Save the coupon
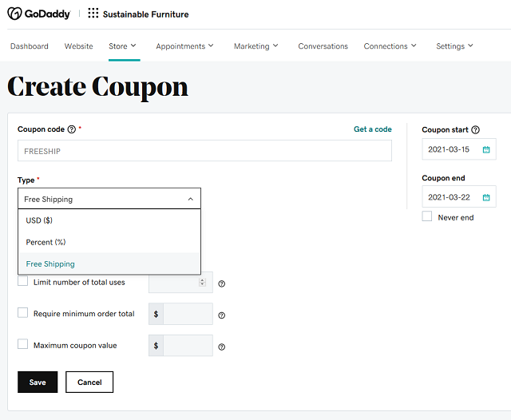The height and width of the screenshot is (420, 511). [x=38, y=382]
